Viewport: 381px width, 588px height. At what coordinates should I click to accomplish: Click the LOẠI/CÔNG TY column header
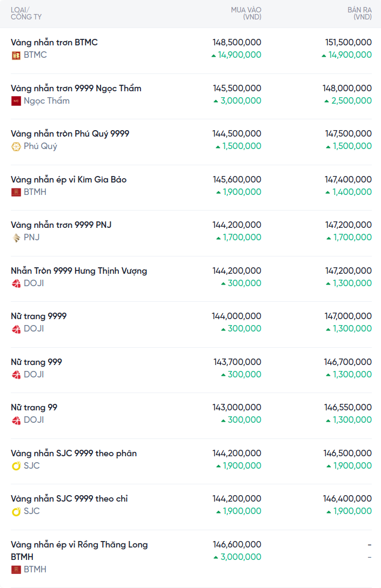[26, 13]
